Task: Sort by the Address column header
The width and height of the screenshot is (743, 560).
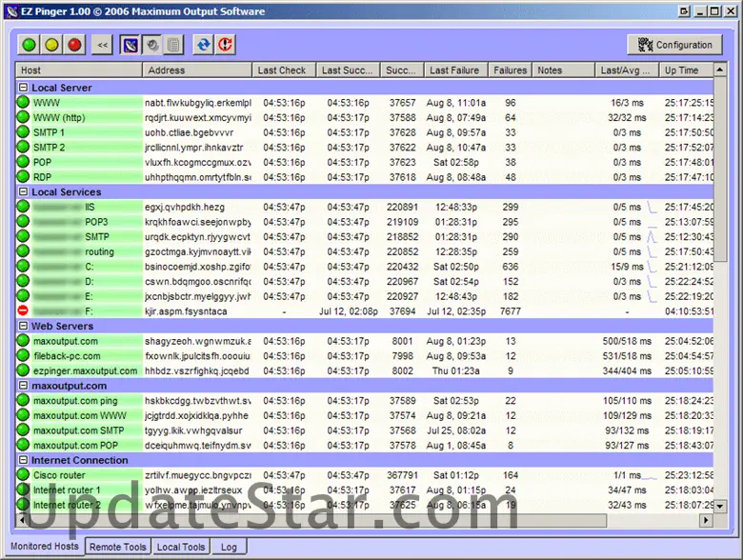Action: coord(196,70)
